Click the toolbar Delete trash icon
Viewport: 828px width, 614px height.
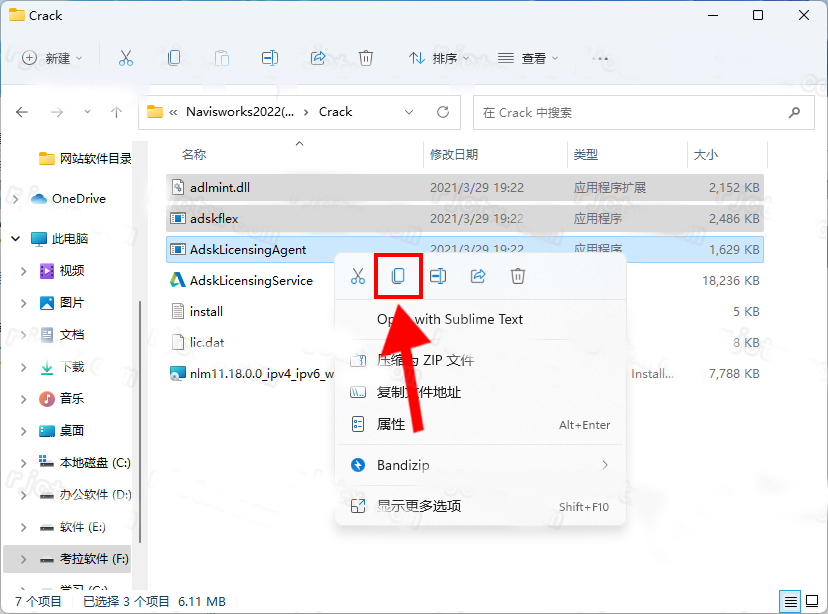point(366,58)
